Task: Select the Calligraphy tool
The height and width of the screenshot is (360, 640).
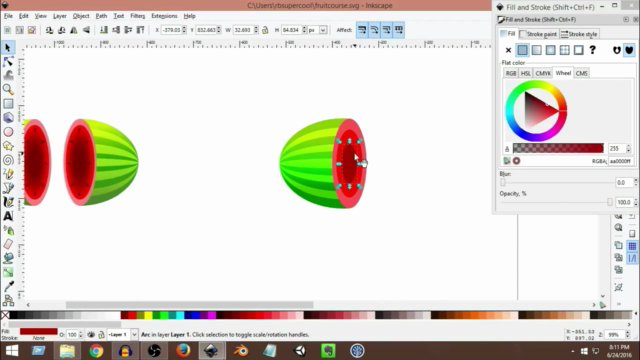Action: [x=8, y=202]
